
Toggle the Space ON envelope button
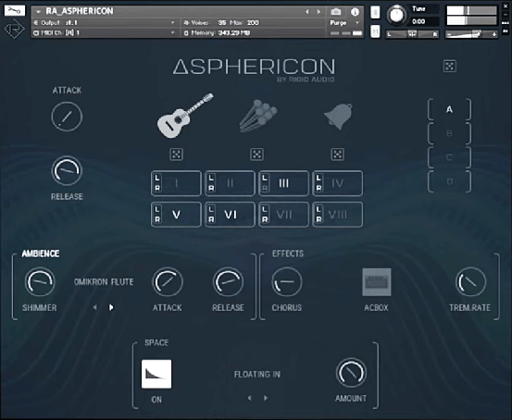tap(156, 374)
